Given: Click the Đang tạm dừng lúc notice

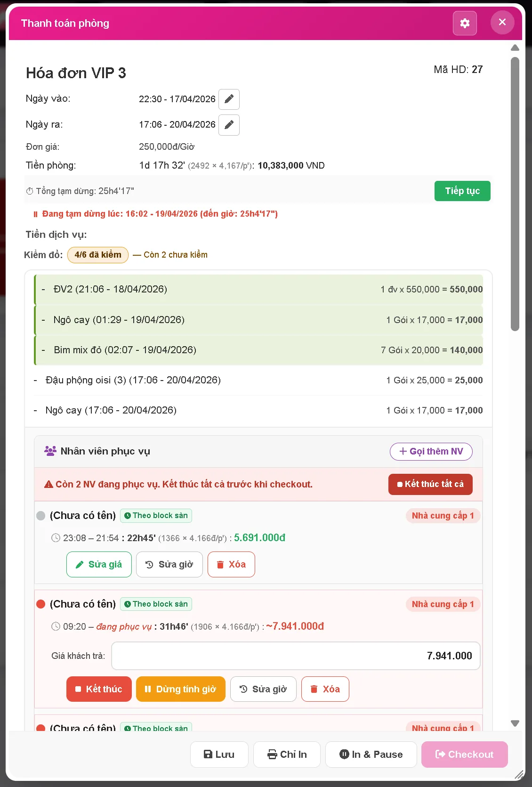Looking at the screenshot, I should [155, 214].
